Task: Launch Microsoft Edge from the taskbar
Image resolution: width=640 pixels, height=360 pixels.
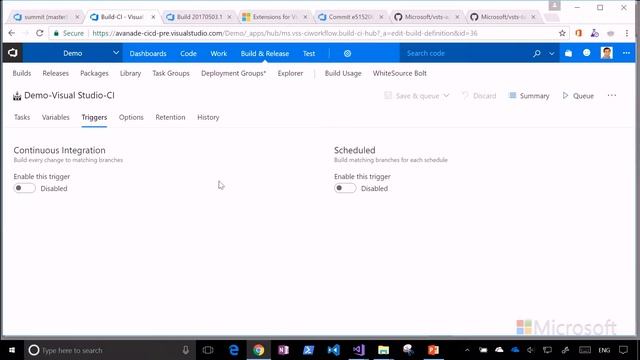Action: click(233, 350)
